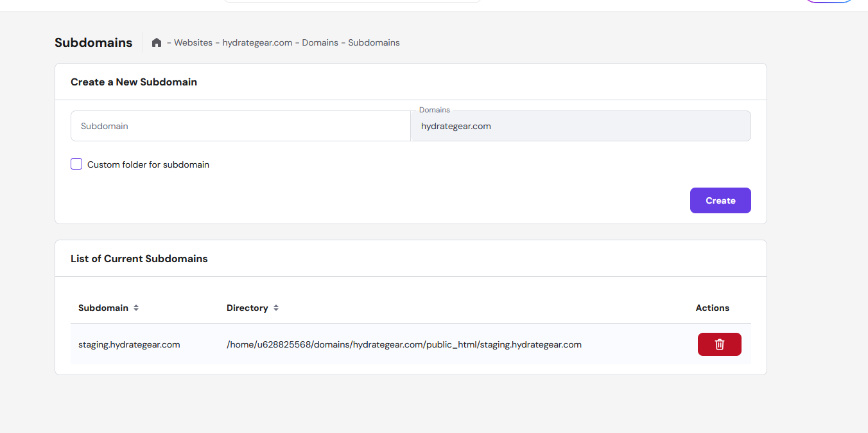
Task: Click the Custom folder for subdomain label
Action: click(x=148, y=164)
